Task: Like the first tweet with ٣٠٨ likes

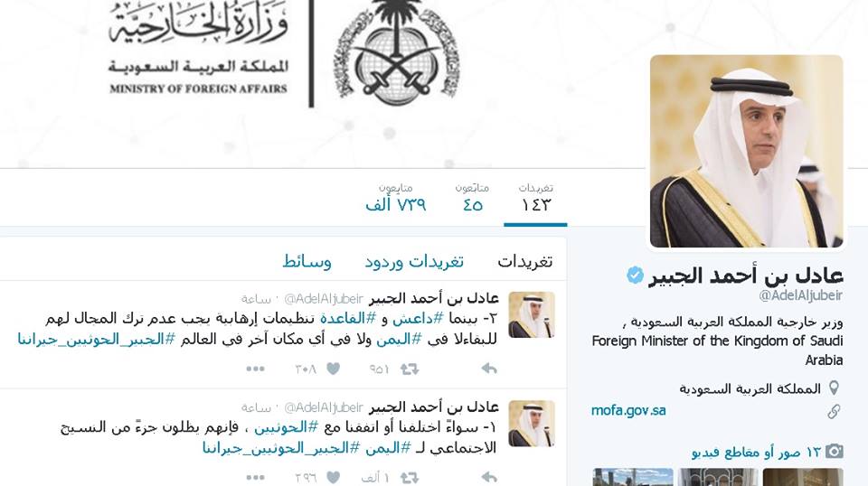Action: 334,369
